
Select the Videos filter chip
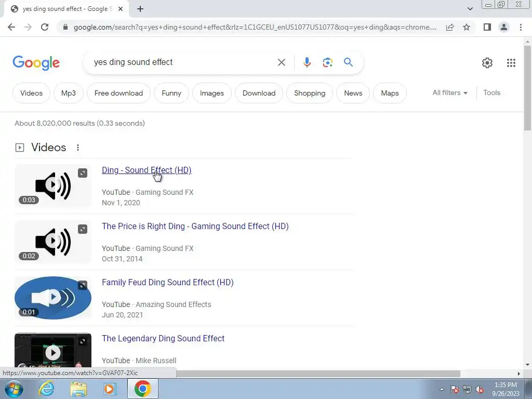31,93
